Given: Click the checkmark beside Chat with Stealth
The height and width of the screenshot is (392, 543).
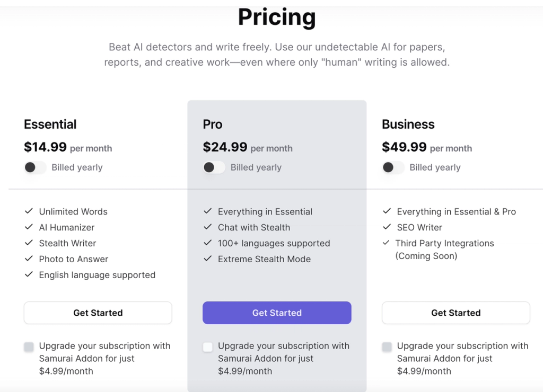Looking at the screenshot, I should click(207, 227).
